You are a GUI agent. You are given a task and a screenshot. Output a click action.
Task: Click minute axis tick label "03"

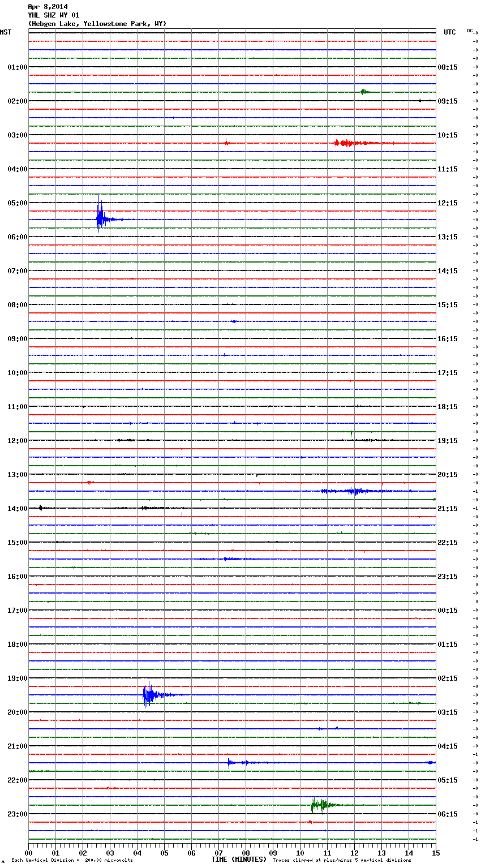110,853
